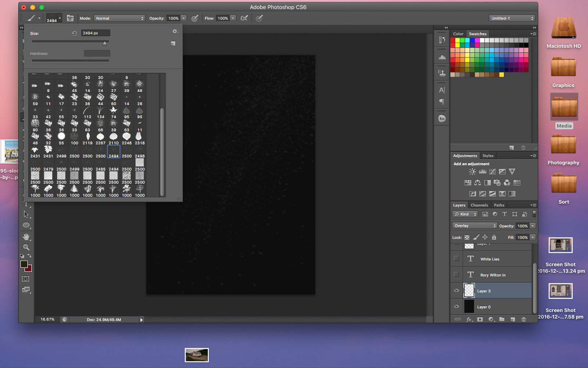Add an Exposure adjustment
Screen dimensions: 588x368
click(502, 171)
